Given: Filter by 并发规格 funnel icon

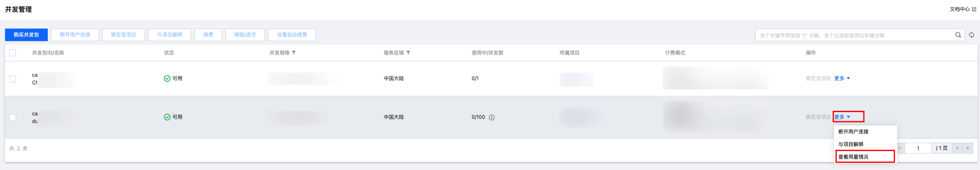Looking at the screenshot, I should point(294,53).
